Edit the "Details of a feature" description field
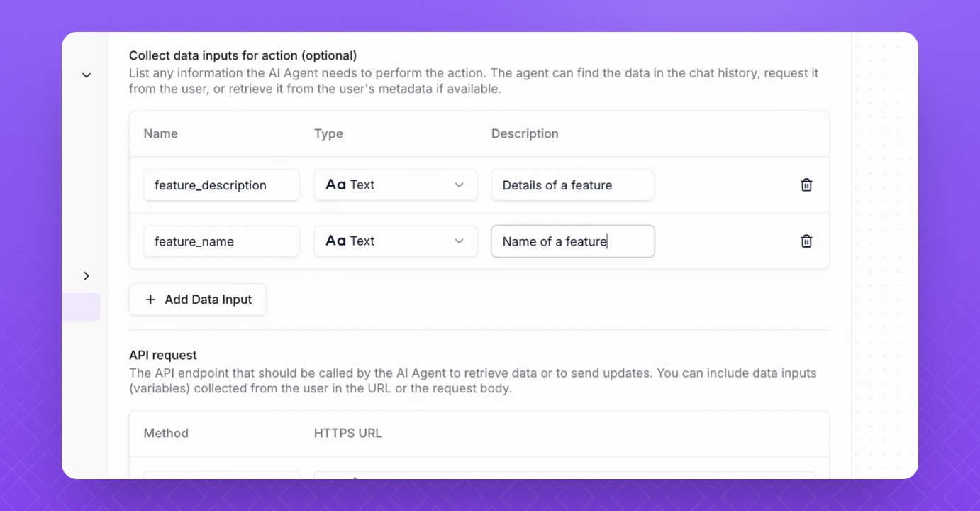Screen dimensions: 980x511 [x=572, y=185]
